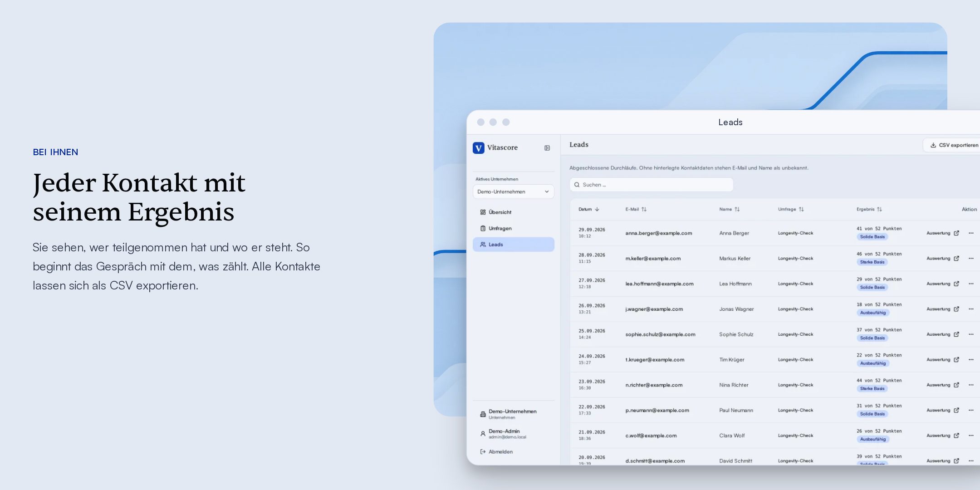This screenshot has height=490, width=980.
Task: Click email m.keller@example.com
Action: pos(653,259)
